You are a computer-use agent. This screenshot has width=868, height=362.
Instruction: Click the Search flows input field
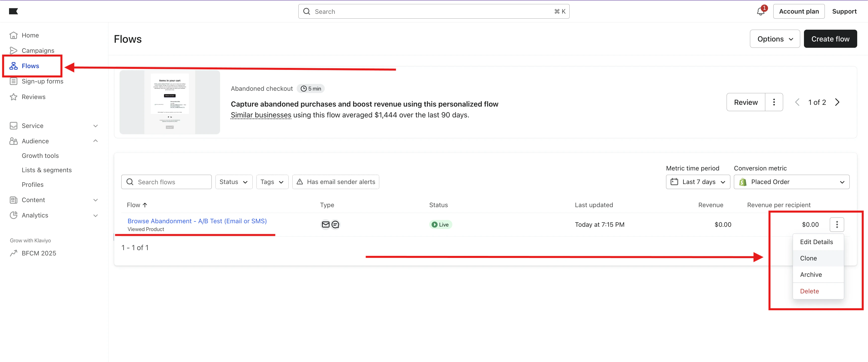(x=167, y=182)
